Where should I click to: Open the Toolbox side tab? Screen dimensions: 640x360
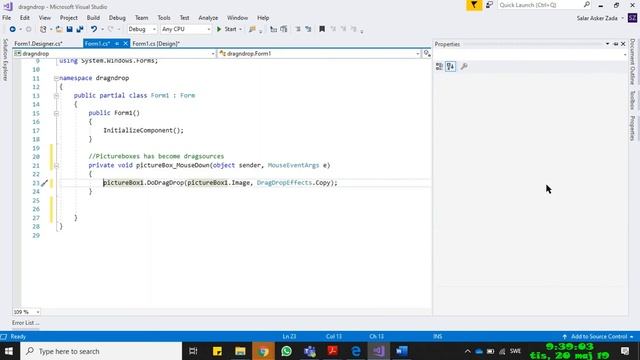point(632,100)
